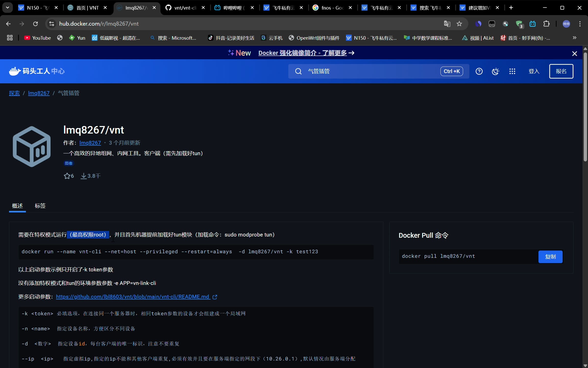Click the forward navigation arrow
Viewport: 588px width, 368px height.
point(22,24)
